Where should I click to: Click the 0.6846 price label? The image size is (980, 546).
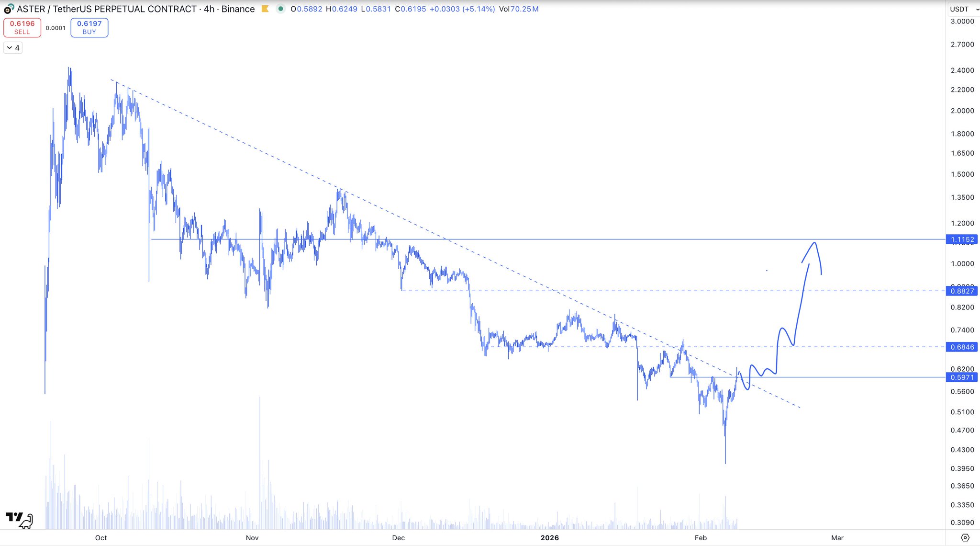click(x=962, y=347)
